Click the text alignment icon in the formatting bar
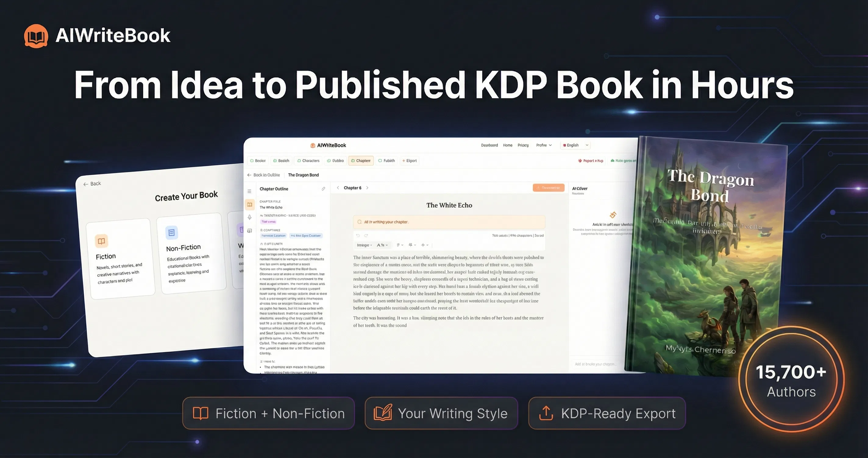This screenshot has height=458, width=868. (399, 245)
